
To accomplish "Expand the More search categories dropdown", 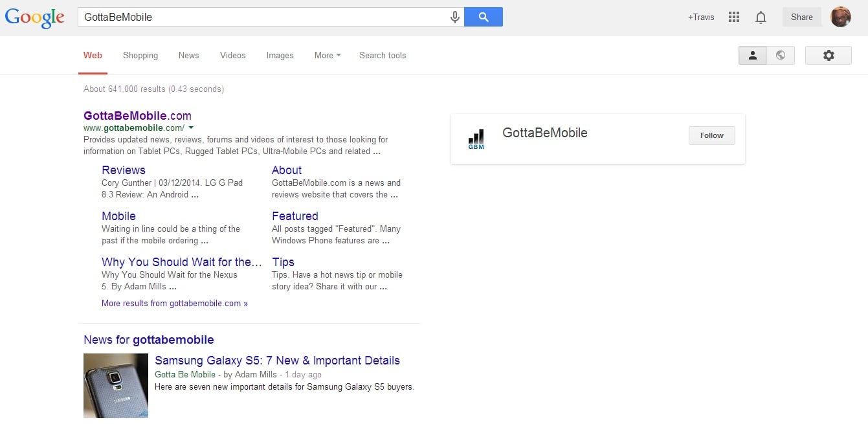I will point(328,56).
